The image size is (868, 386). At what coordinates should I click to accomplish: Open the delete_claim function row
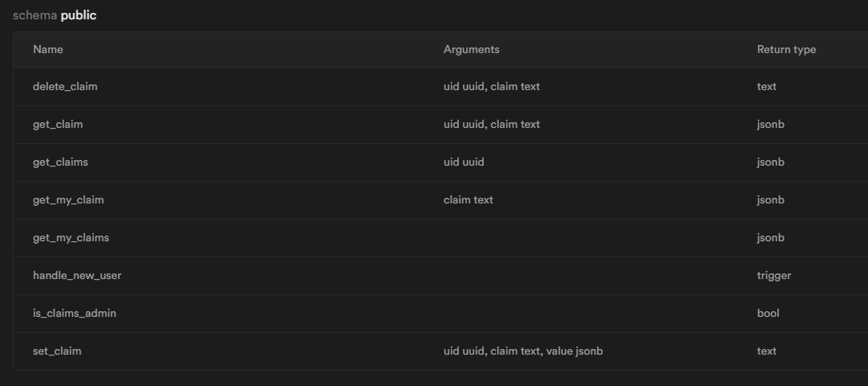pyautogui.click(x=65, y=87)
